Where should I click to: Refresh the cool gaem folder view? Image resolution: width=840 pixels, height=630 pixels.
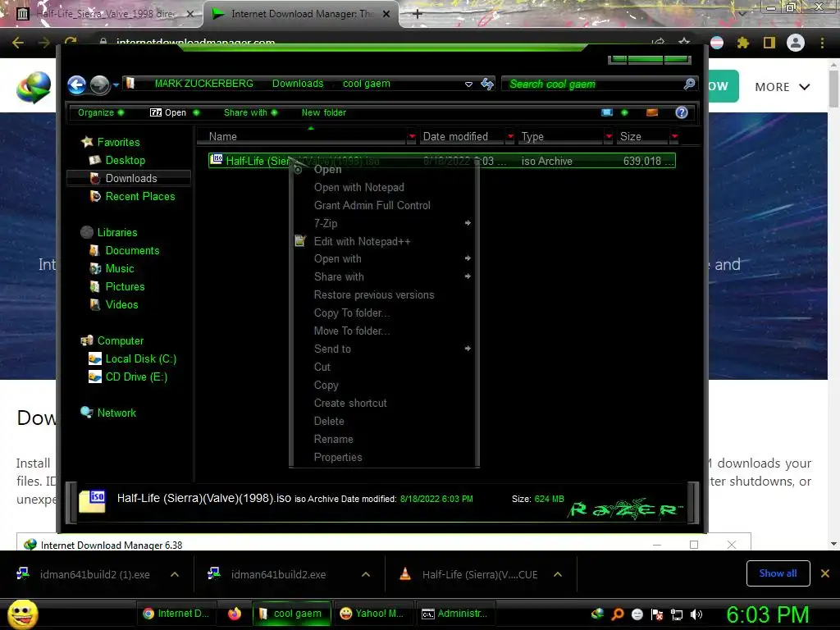click(x=487, y=84)
